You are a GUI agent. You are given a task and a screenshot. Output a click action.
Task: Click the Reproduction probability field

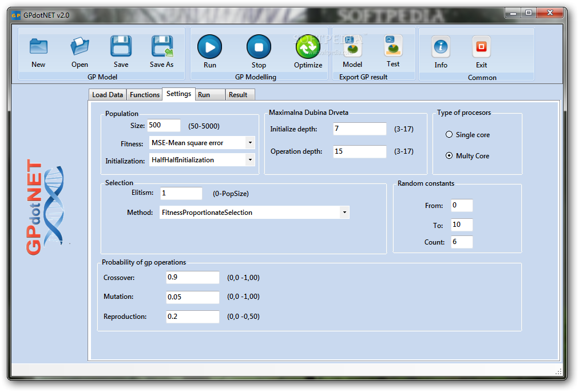click(193, 317)
